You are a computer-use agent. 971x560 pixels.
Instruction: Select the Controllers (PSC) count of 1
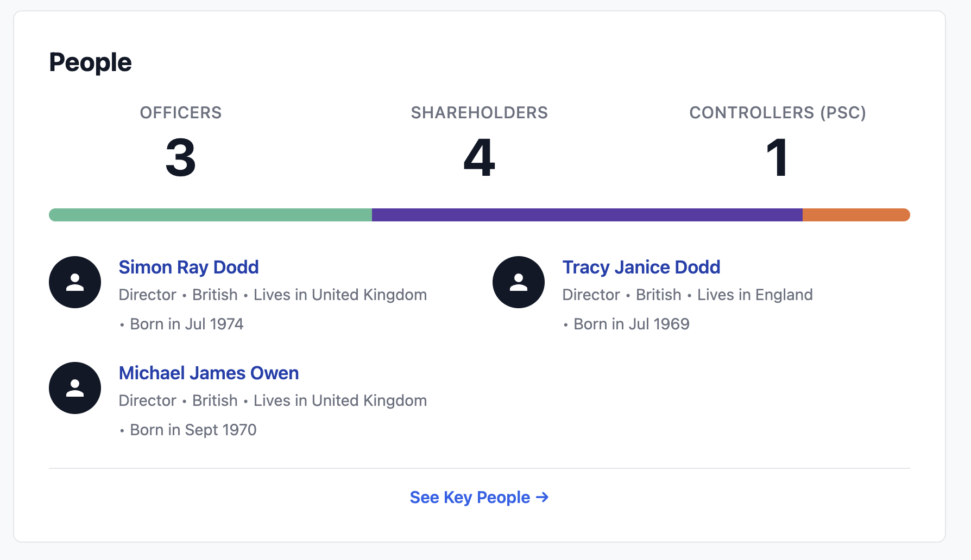(777, 158)
